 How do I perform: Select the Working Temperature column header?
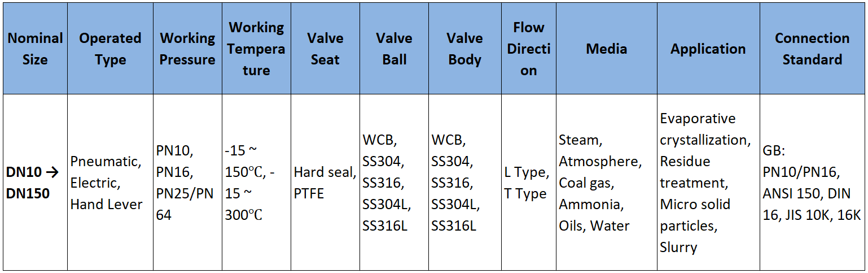(x=256, y=49)
